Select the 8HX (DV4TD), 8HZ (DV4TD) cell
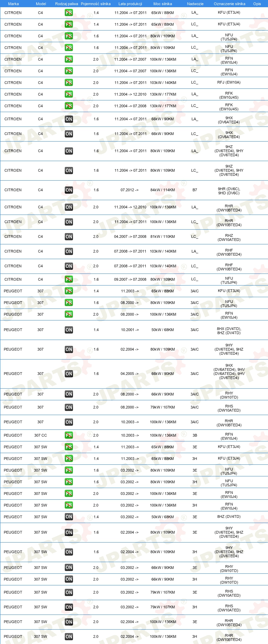The height and width of the screenshot is (644, 268). [x=229, y=331]
